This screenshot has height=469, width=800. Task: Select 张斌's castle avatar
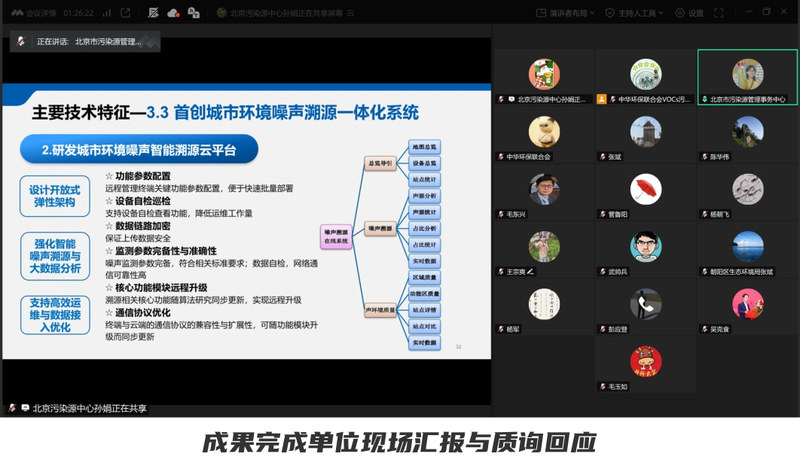point(646,132)
